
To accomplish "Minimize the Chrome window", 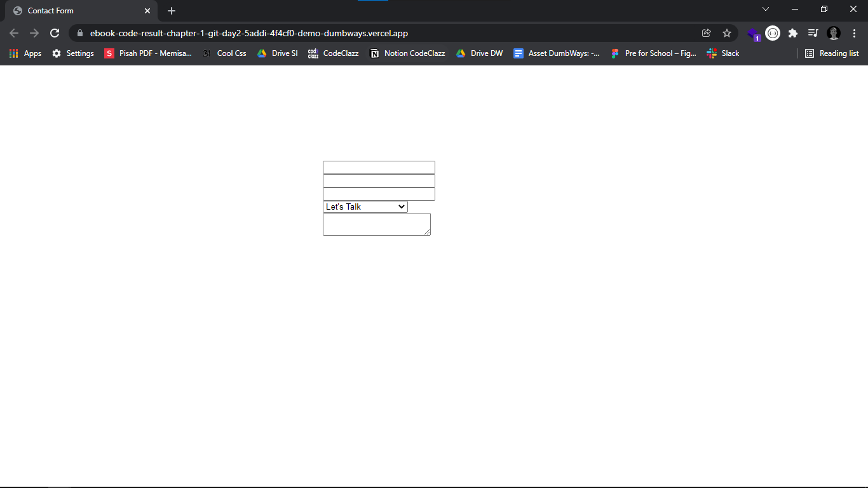I will [795, 9].
